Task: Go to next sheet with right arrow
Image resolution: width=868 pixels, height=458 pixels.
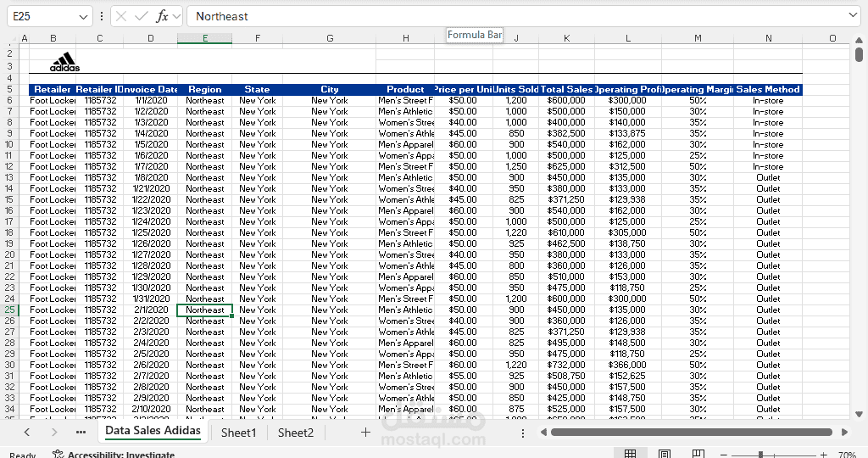Action: (53, 433)
